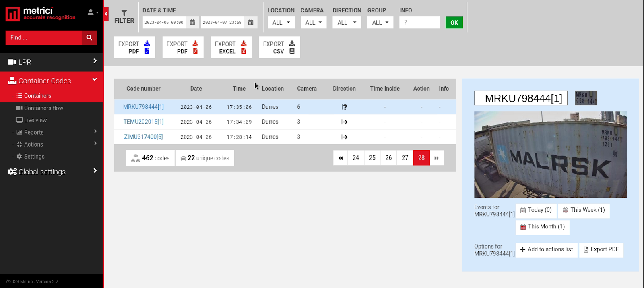Click the red search magnifier button
This screenshot has width=644, height=288.
pyautogui.click(x=89, y=37)
